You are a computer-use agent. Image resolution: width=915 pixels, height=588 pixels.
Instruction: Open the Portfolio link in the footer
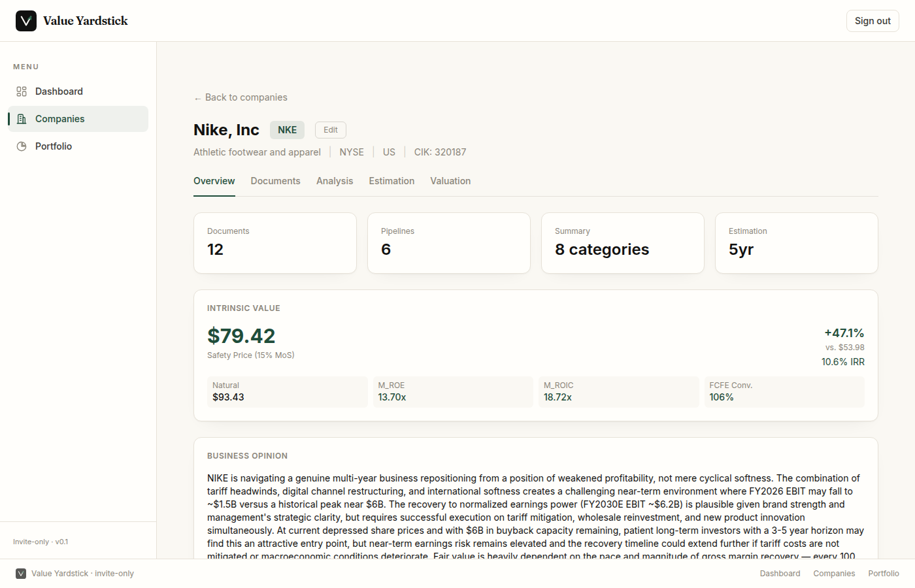tap(884, 574)
